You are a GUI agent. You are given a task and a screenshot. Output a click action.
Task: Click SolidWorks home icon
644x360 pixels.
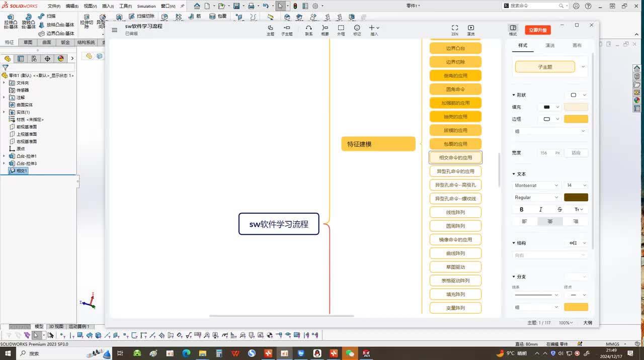(x=197, y=6)
